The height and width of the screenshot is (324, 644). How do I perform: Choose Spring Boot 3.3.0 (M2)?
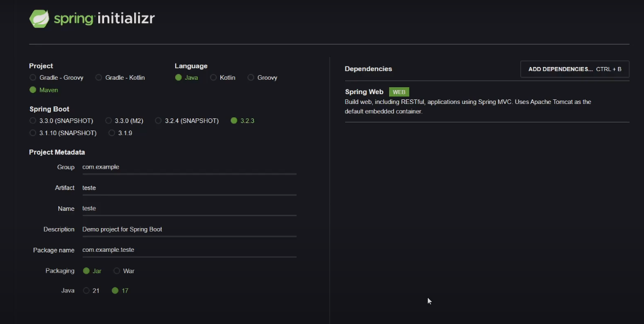[x=124, y=121]
